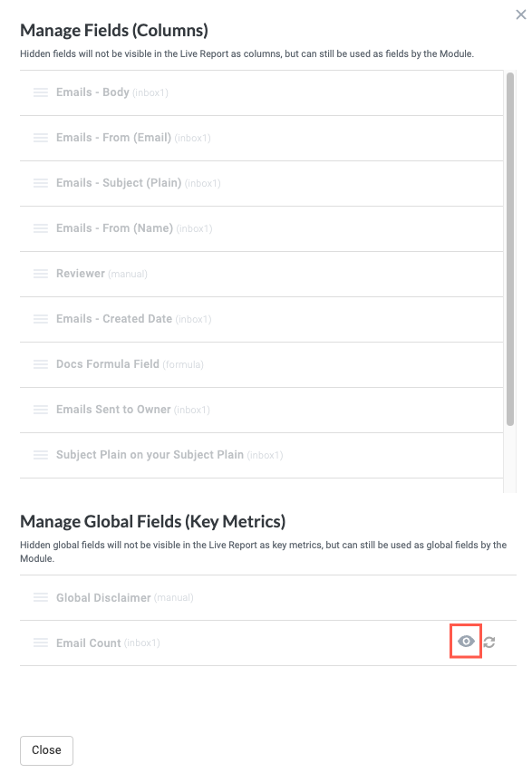The image size is (532, 783).
Task: Grab the handle on Subject Plain on your Subject Plain
Action: pyautogui.click(x=40, y=455)
